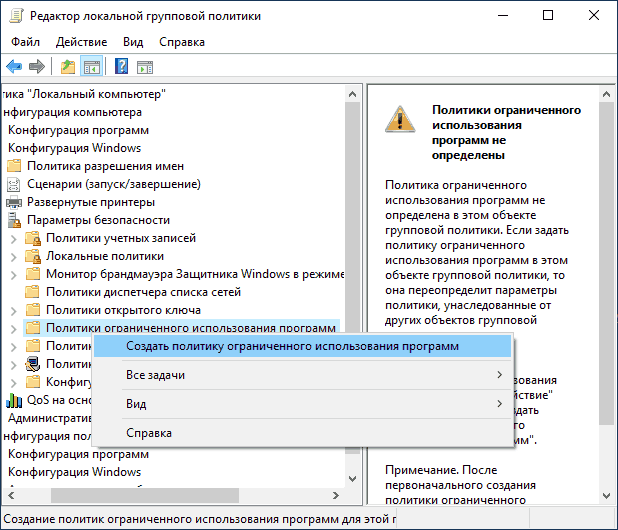
Task: Open the Все задачи submenu
Action: click(x=303, y=375)
